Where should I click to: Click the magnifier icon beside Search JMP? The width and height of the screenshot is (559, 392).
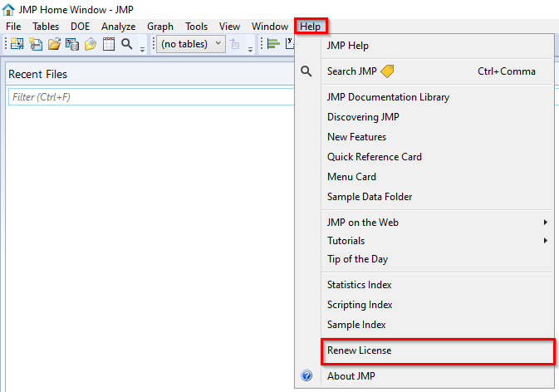coord(306,71)
